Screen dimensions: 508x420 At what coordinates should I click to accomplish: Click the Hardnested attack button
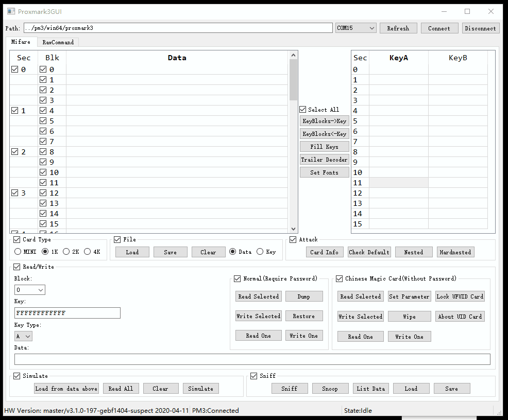455,252
